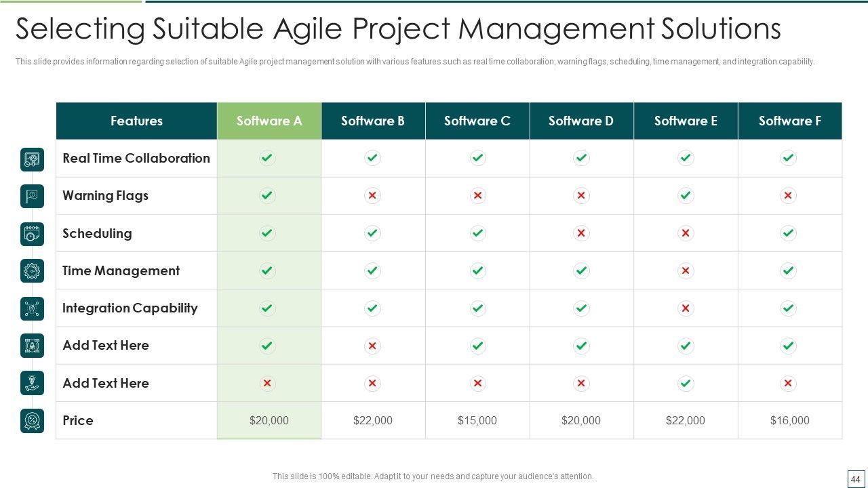Click the '100% editable' footer text

[x=433, y=476]
